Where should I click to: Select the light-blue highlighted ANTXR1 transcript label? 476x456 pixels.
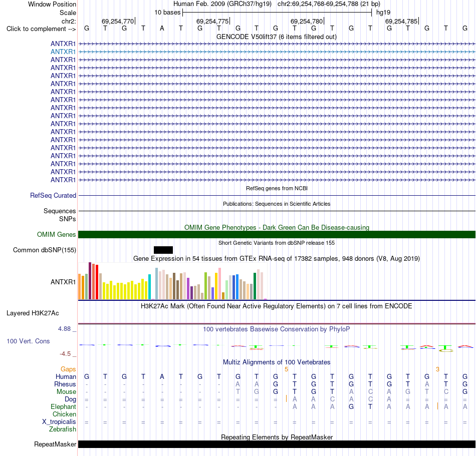point(63,52)
